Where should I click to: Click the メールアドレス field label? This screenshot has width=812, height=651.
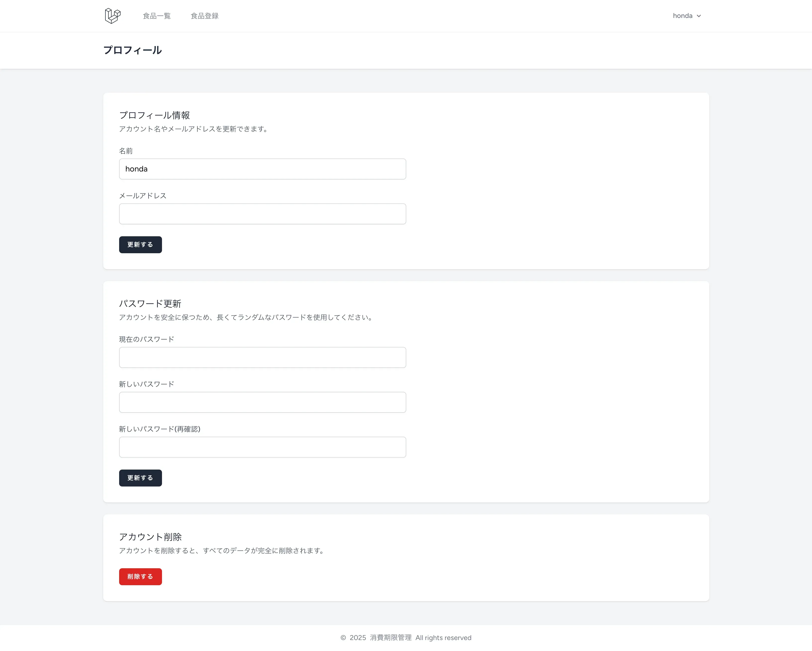[142, 196]
